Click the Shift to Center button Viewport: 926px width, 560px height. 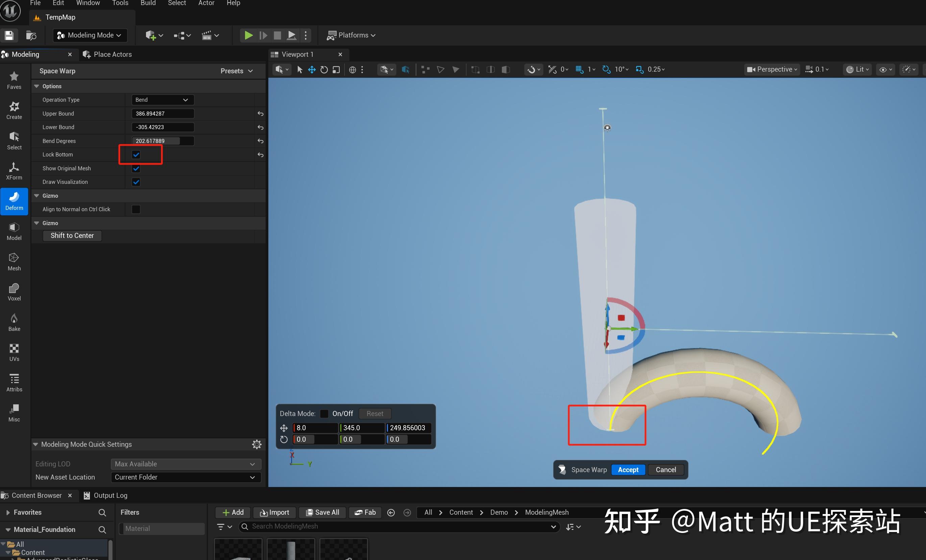point(72,235)
